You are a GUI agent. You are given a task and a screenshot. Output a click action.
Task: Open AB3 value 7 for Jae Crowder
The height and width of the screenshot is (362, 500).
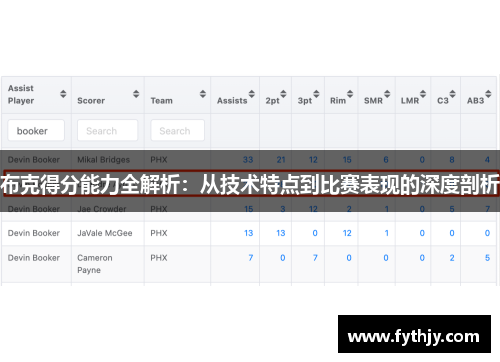tap(487, 209)
